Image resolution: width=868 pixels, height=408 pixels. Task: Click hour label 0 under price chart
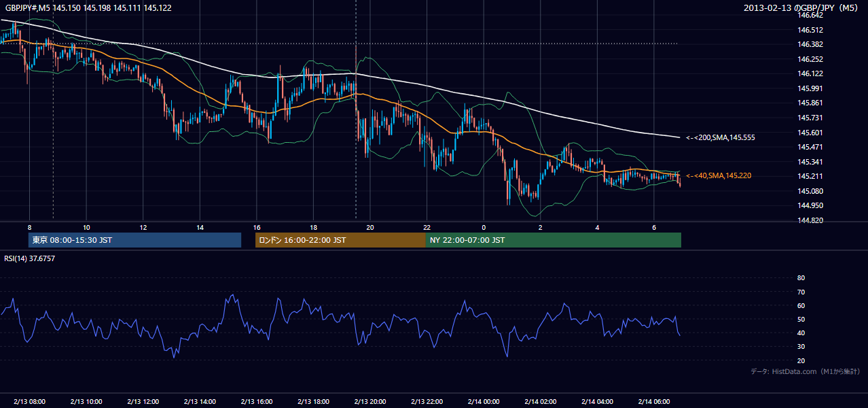(484, 227)
